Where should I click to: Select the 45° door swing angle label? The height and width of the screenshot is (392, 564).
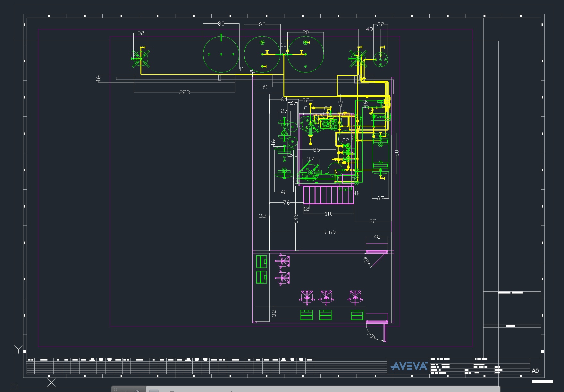pos(366,260)
